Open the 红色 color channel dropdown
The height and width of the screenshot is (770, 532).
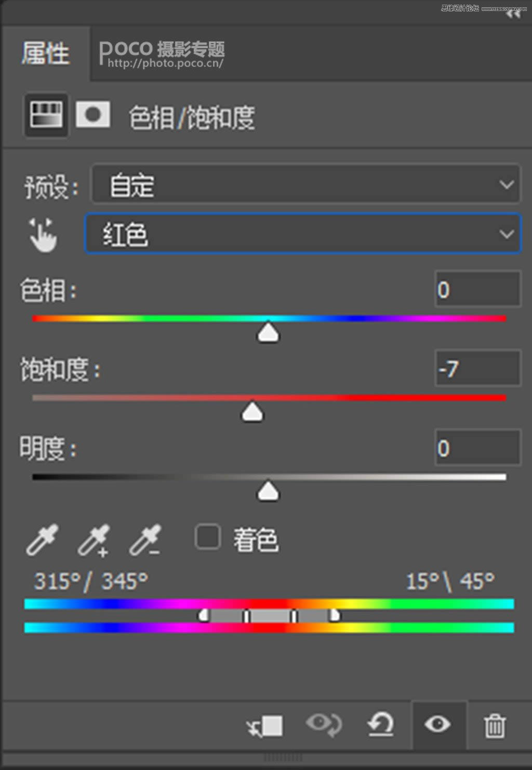303,234
